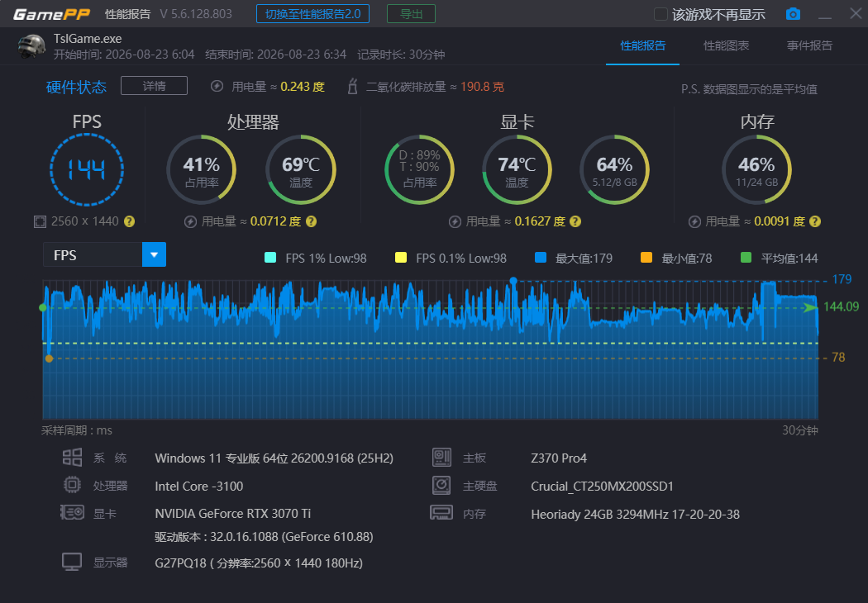868x603 pixels.
Task: Click the CPU 69℃ temperature gauge
Action: pyautogui.click(x=301, y=169)
